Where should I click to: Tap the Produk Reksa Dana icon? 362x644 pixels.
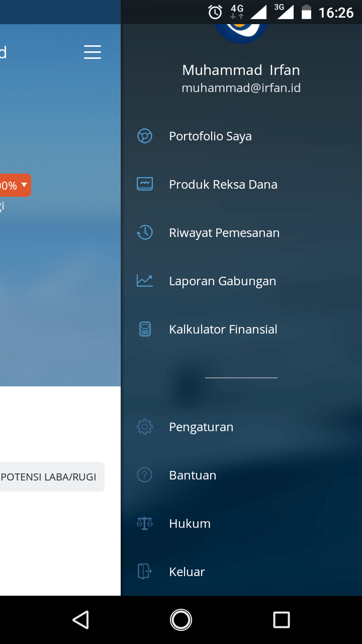[145, 184]
